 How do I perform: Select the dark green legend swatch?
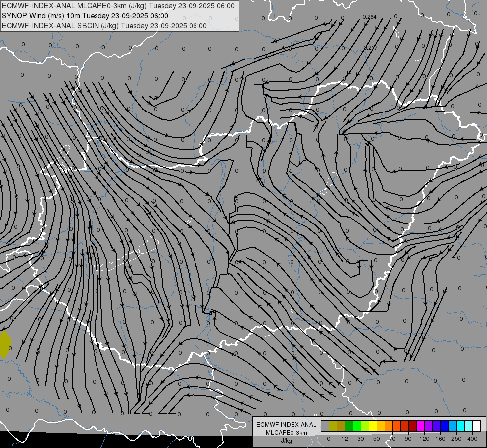(x=349, y=426)
